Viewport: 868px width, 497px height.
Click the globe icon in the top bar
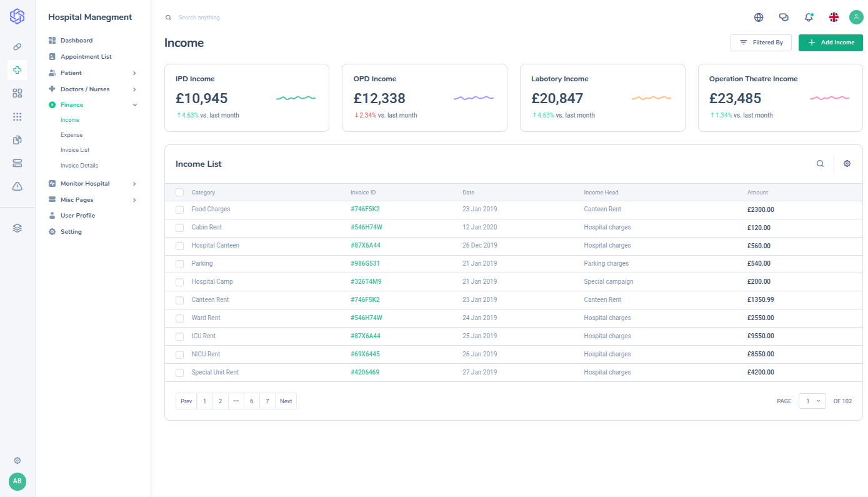(759, 18)
